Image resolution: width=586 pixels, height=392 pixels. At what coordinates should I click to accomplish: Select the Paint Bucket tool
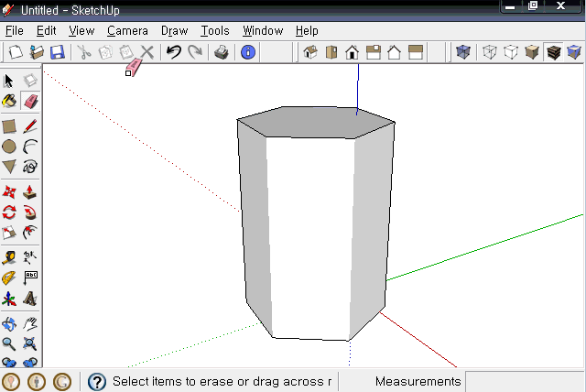tap(9, 101)
